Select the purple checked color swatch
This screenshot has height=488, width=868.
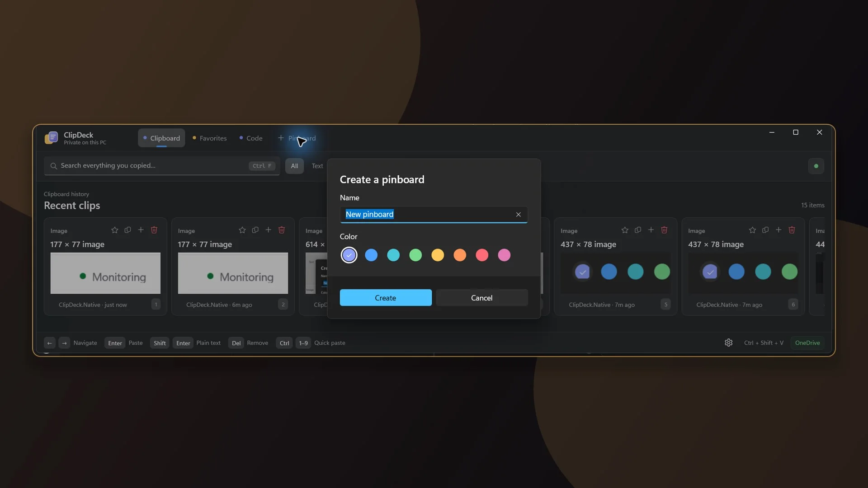[349, 255]
